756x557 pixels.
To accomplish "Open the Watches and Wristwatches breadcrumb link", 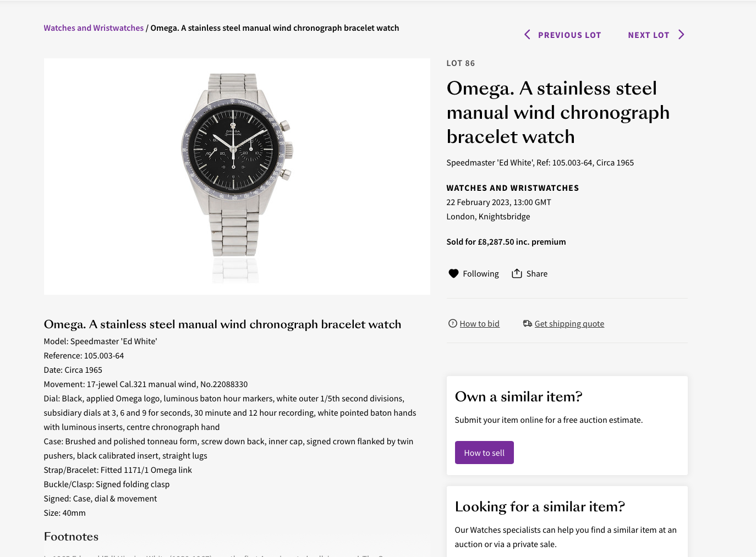I will (94, 28).
